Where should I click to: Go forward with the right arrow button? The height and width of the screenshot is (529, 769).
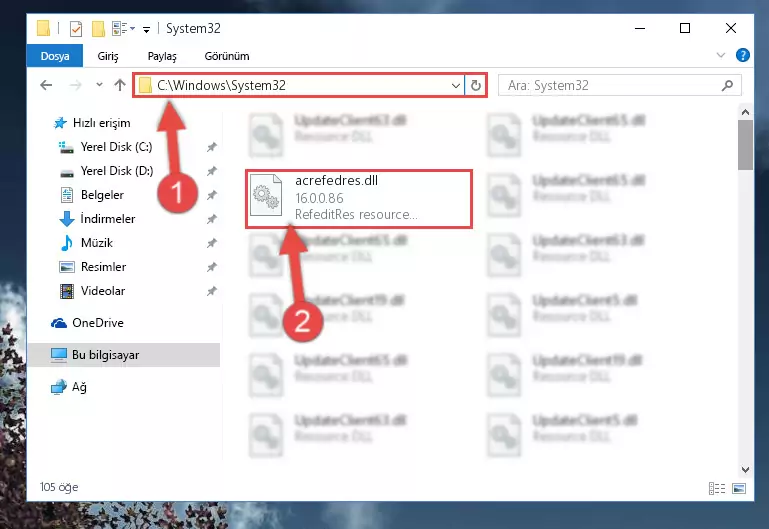tap(75, 85)
